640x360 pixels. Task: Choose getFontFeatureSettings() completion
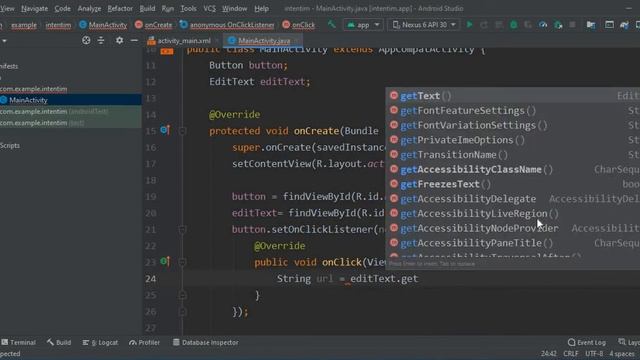tap(513, 110)
